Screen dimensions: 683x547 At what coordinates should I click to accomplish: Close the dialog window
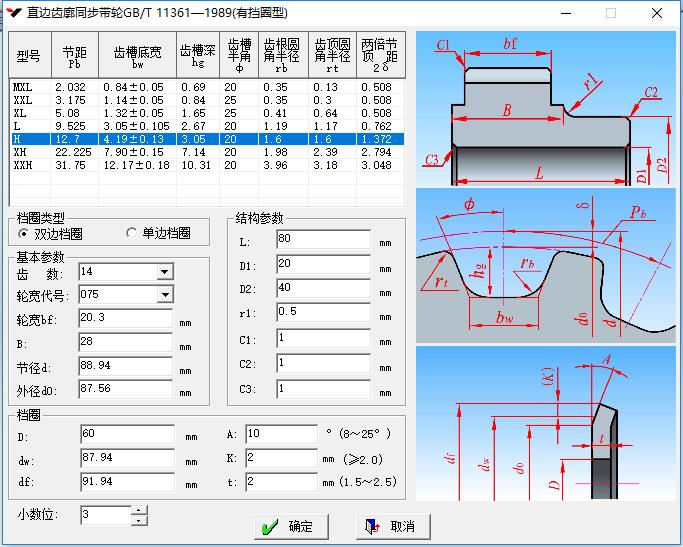point(656,13)
